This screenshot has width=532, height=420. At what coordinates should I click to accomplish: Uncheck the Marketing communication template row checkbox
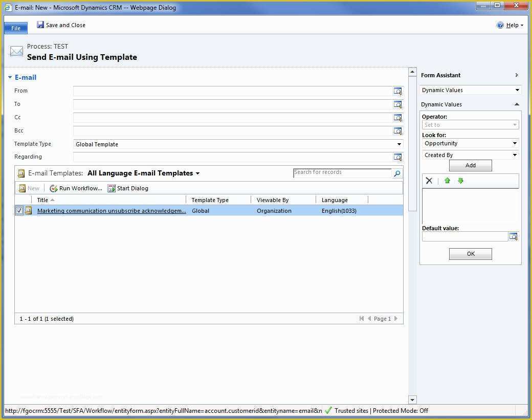[19, 210]
